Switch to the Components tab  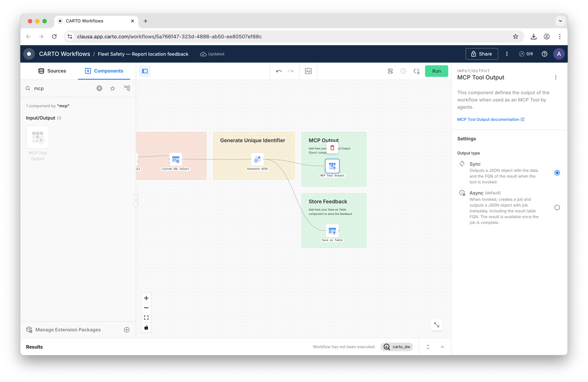[x=104, y=71]
